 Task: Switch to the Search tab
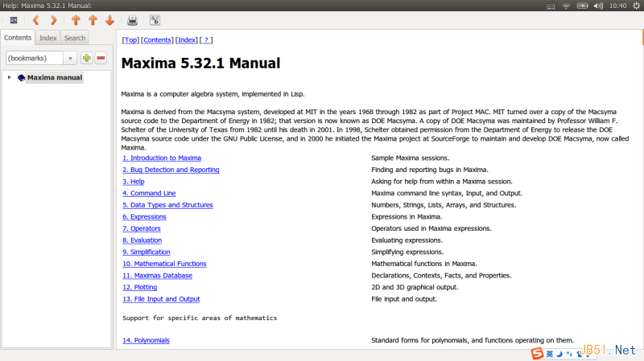tap(75, 38)
